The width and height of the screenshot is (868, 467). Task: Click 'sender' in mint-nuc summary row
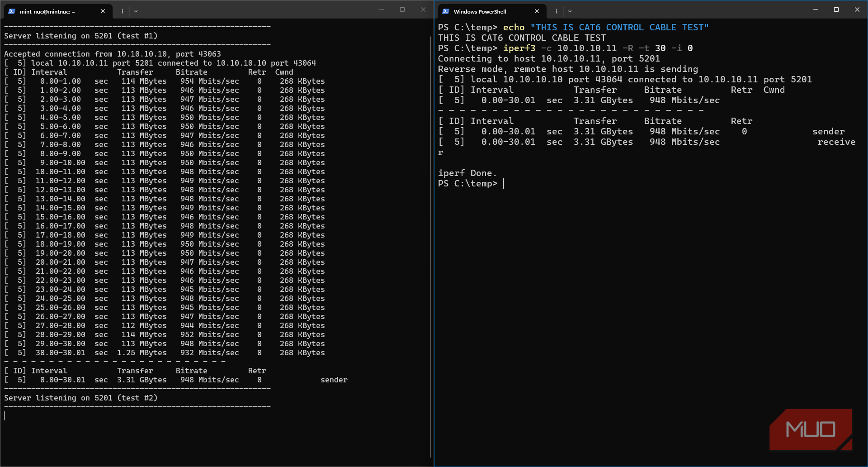point(334,380)
